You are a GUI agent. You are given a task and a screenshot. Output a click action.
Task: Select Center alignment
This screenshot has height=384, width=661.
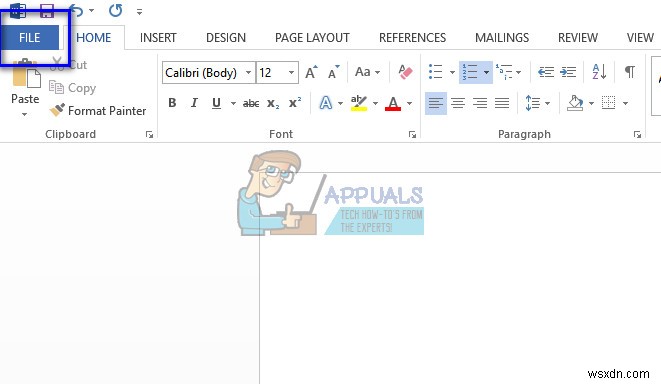[458, 103]
